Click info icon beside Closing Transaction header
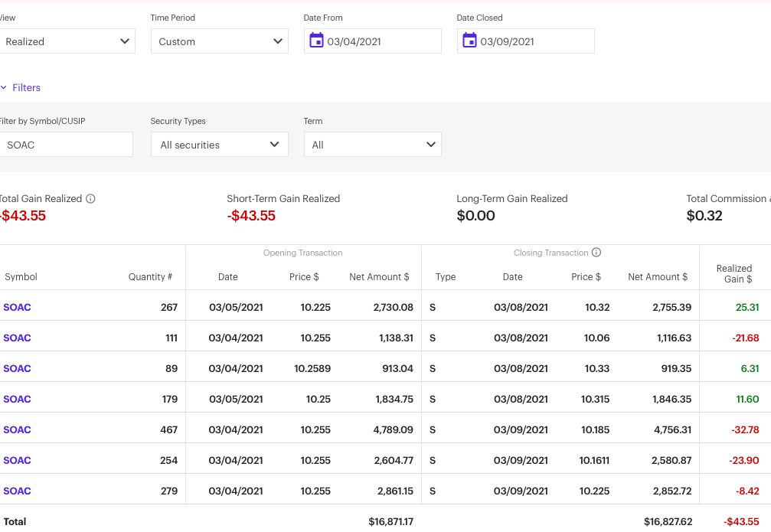771x532 pixels. pos(596,253)
